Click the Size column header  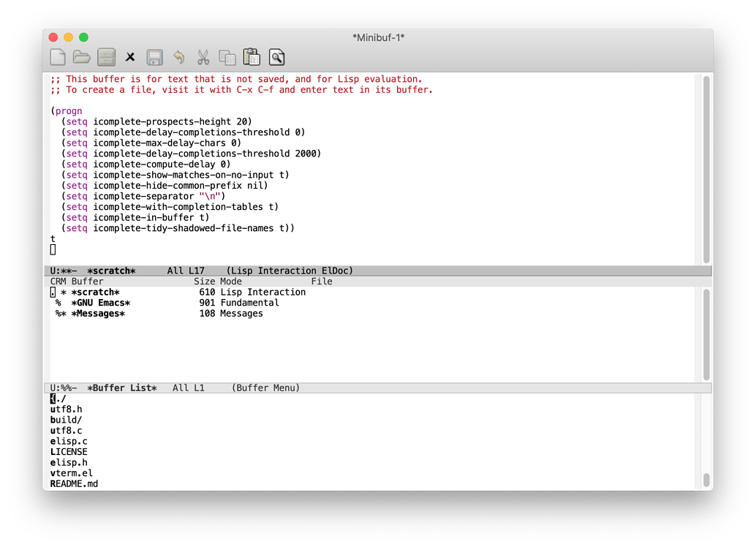tap(205, 282)
